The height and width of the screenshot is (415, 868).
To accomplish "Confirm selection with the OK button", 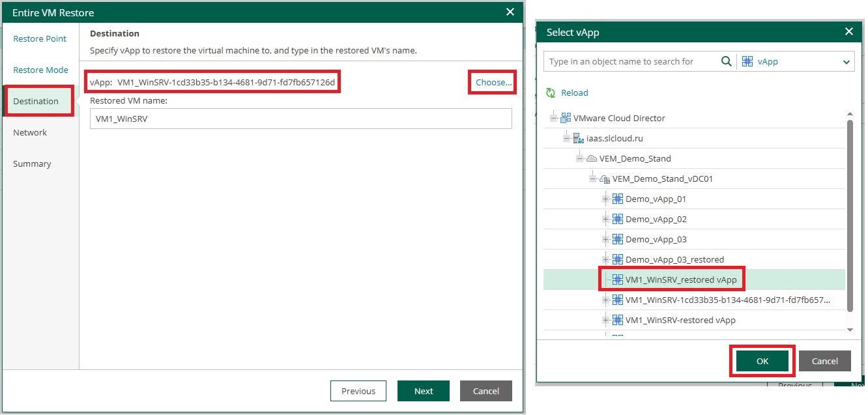I will tap(762, 361).
